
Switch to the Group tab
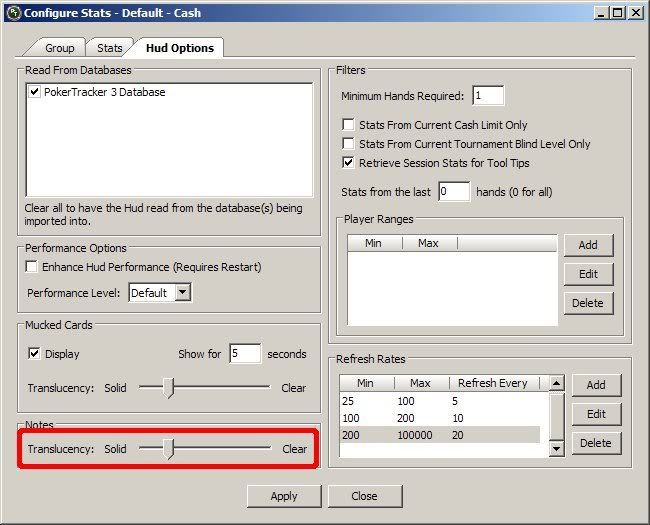[59, 48]
